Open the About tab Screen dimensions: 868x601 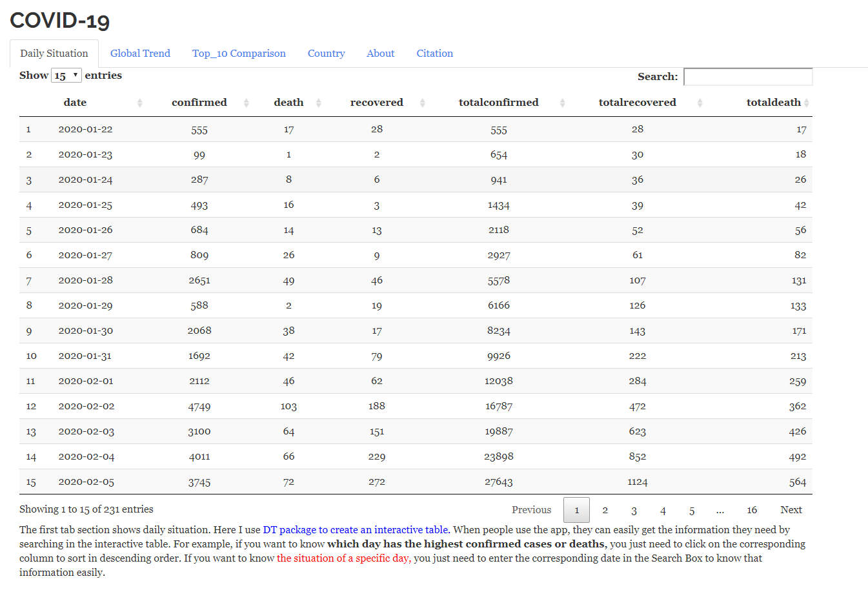point(381,54)
